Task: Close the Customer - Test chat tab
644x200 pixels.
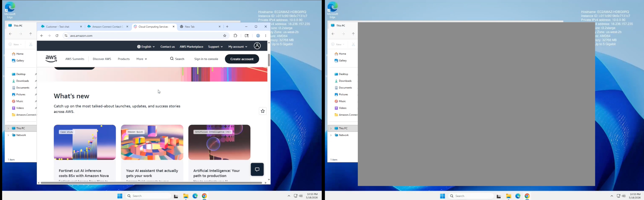Action: click(x=81, y=27)
